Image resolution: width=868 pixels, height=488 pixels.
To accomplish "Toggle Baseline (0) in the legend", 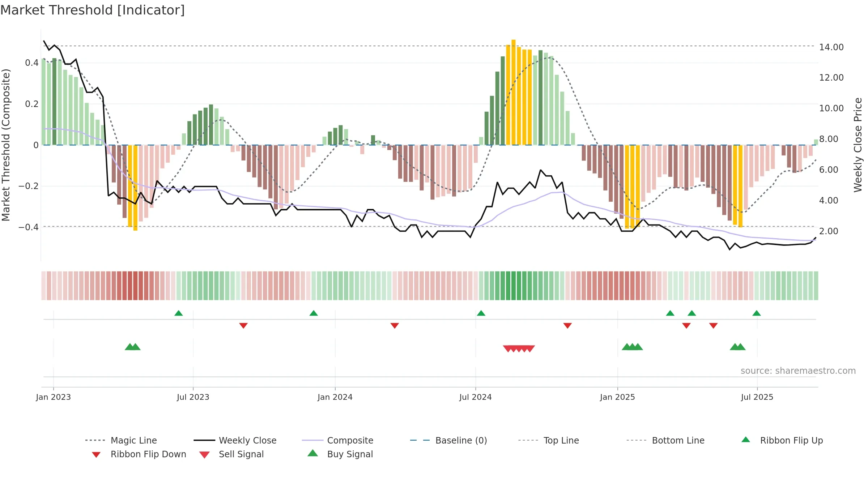I will click(x=448, y=440).
